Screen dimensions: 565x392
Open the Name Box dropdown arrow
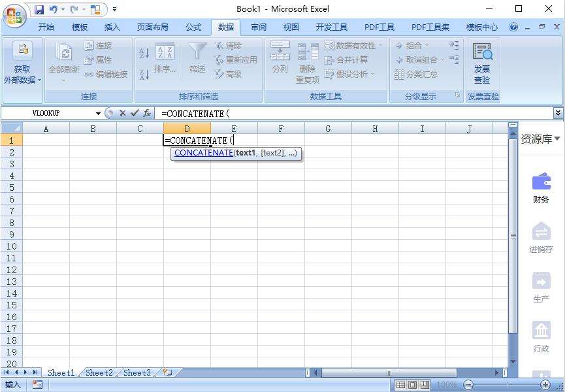[98, 114]
